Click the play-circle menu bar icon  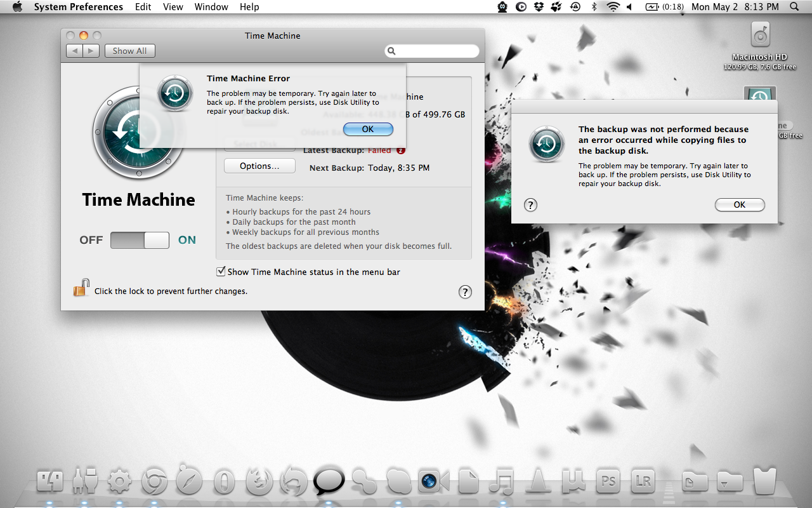coord(521,7)
